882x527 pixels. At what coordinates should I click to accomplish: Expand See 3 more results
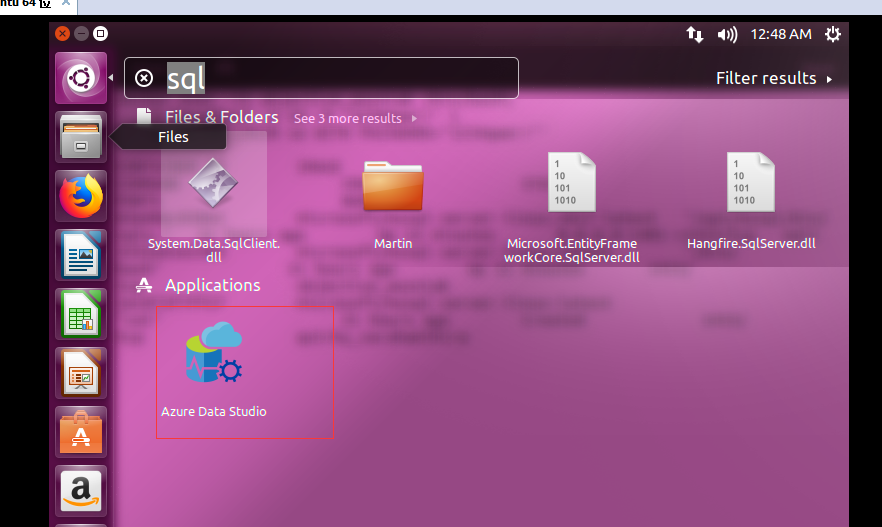[356, 119]
